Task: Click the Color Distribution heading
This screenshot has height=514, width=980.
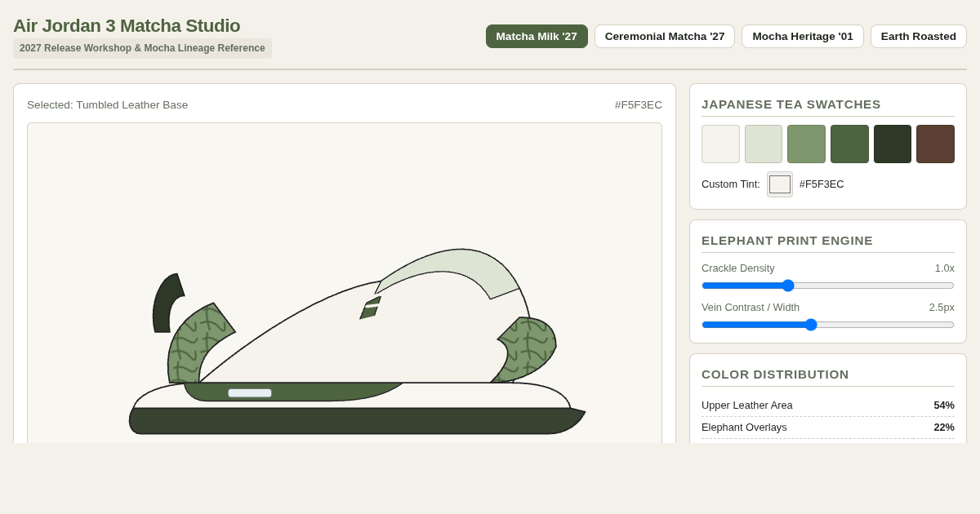Action: pyautogui.click(x=775, y=374)
